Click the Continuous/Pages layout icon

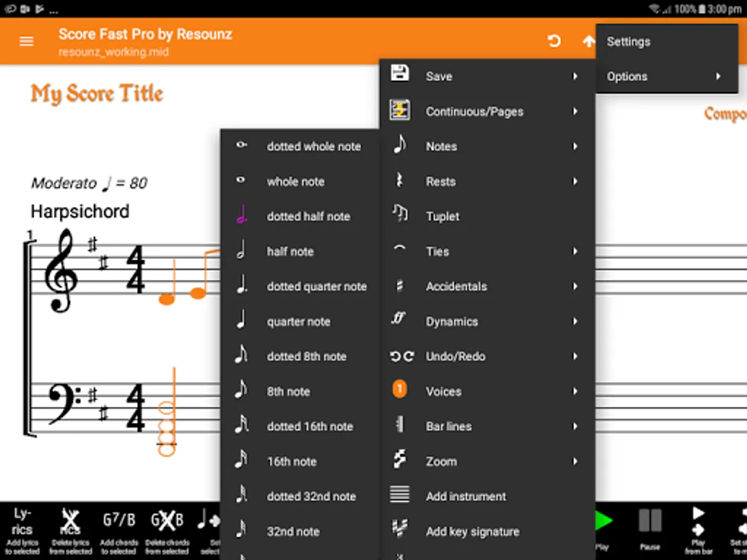[x=400, y=110]
